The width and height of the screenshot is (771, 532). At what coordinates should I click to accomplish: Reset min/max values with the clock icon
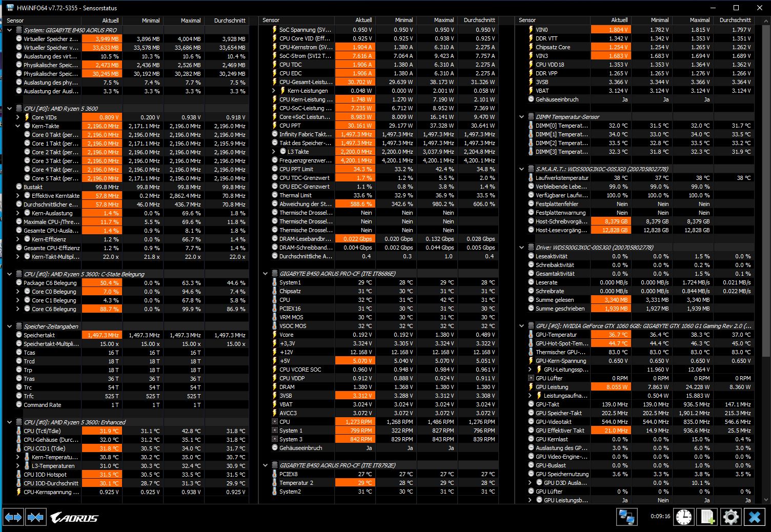coord(683,517)
